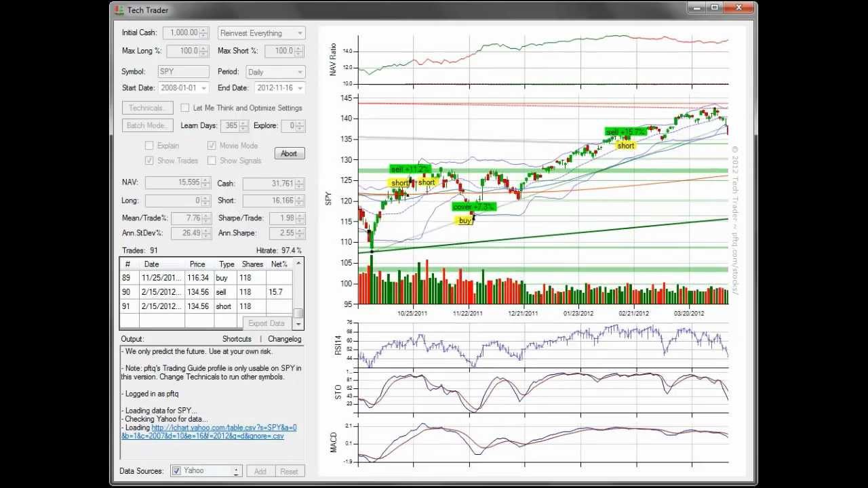
Task: Click the Batch Mode button
Action: [147, 125]
